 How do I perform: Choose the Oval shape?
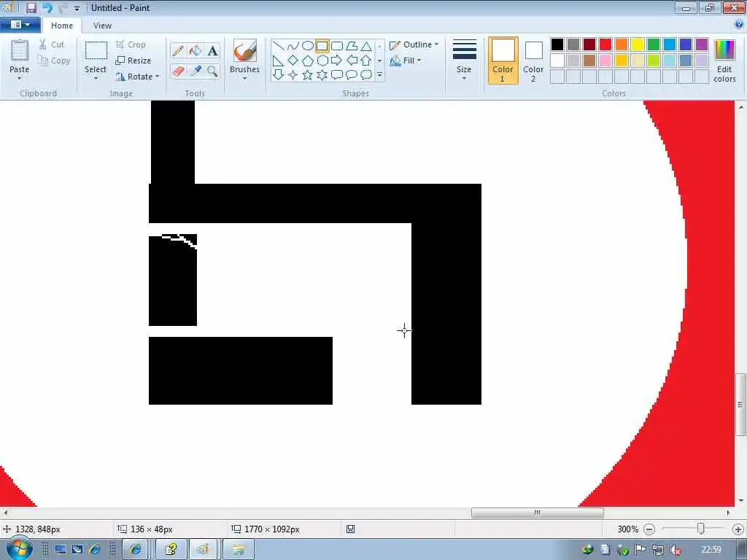(308, 46)
